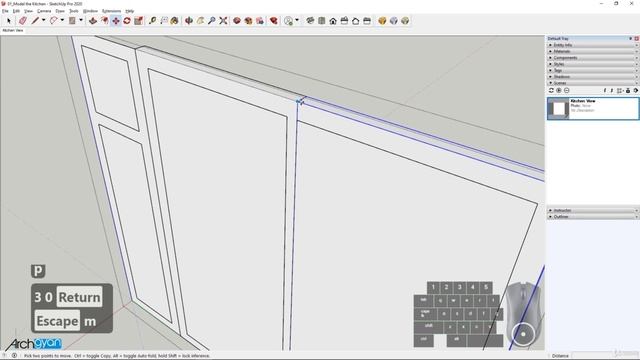Screen dimensions: 640x360
Task: Select the Pan hand tool
Action: tap(200, 20)
